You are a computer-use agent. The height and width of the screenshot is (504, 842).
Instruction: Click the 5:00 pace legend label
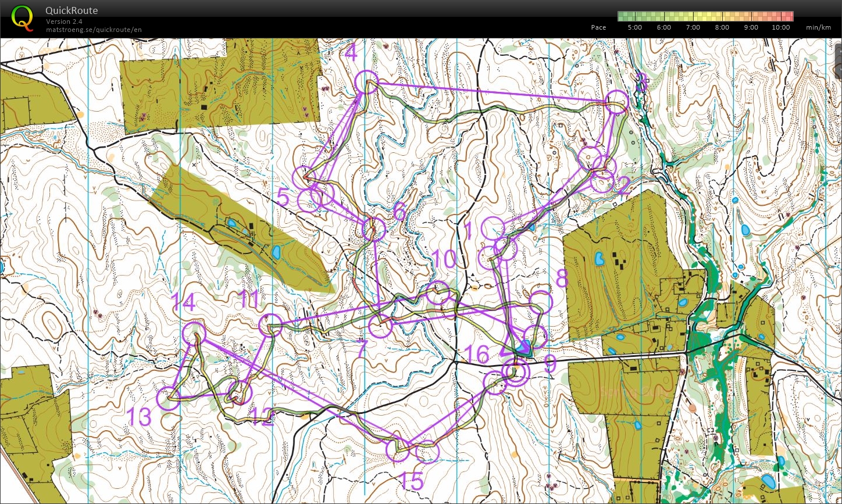pyautogui.click(x=634, y=27)
